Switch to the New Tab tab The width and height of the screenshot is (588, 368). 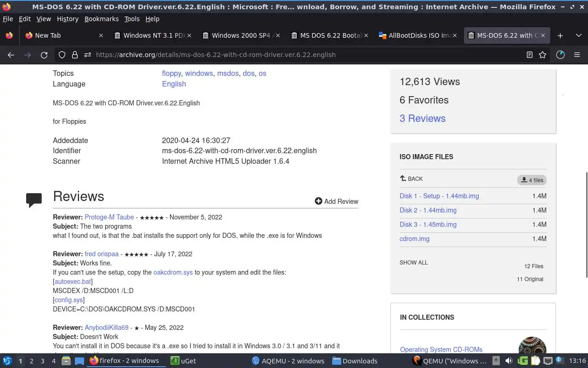click(x=64, y=35)
